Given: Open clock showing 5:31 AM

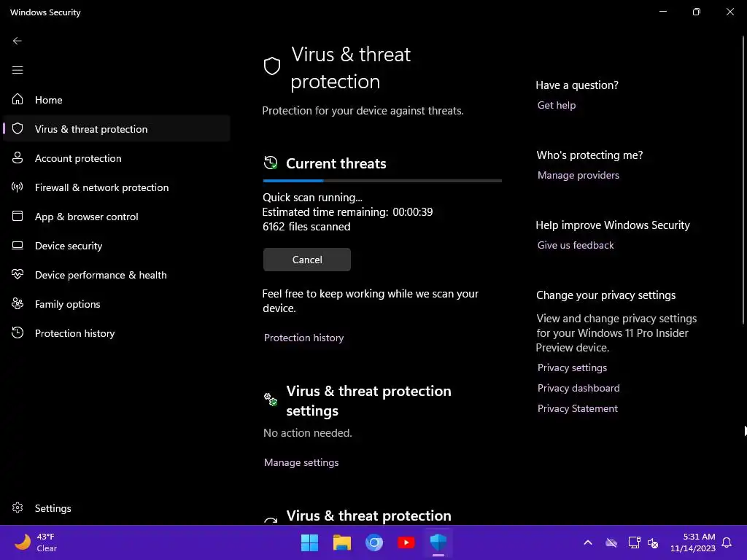Looking at the screenshot, I should [693, 542].
